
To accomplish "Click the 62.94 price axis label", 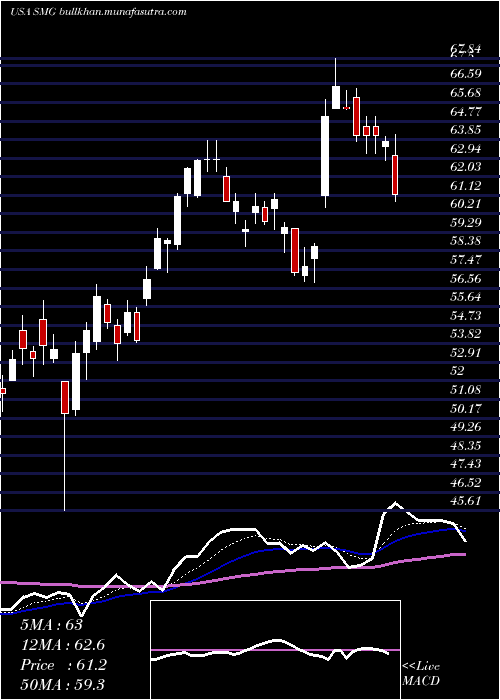I will [x=466, y=148].
